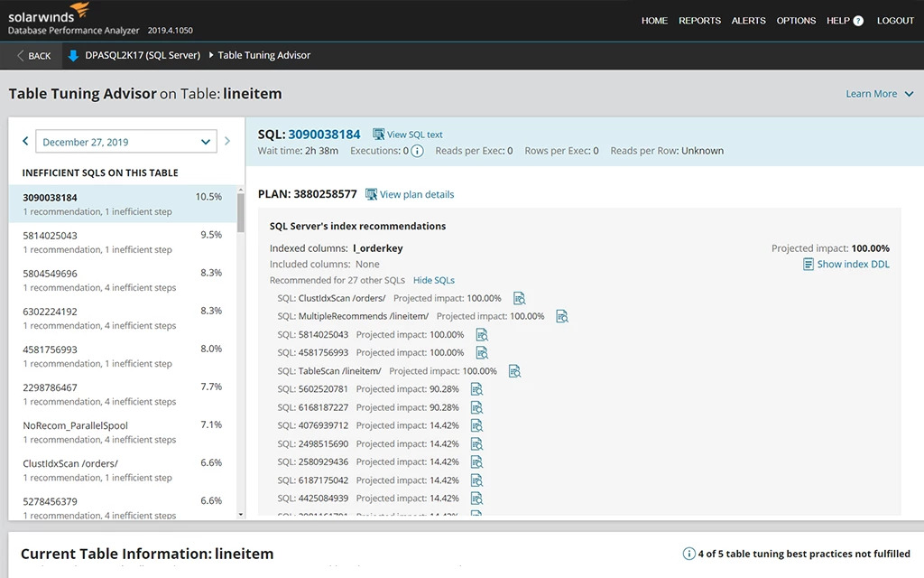Click the next-day arrow beside the date picker
The height and width of the screenshot is (578, 924).
click(227, 142)
